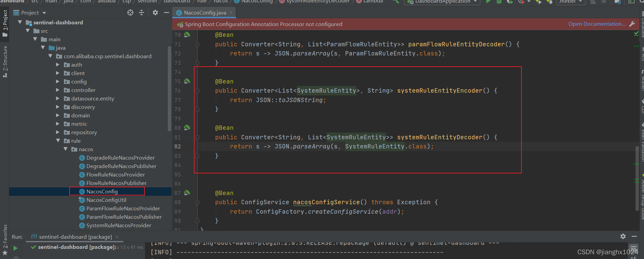Image resolution: width=644 pixels, height=259 pixels.
Task: Select FlowRuleNacosPublisher class file
Action: click(x=116, y=183)
